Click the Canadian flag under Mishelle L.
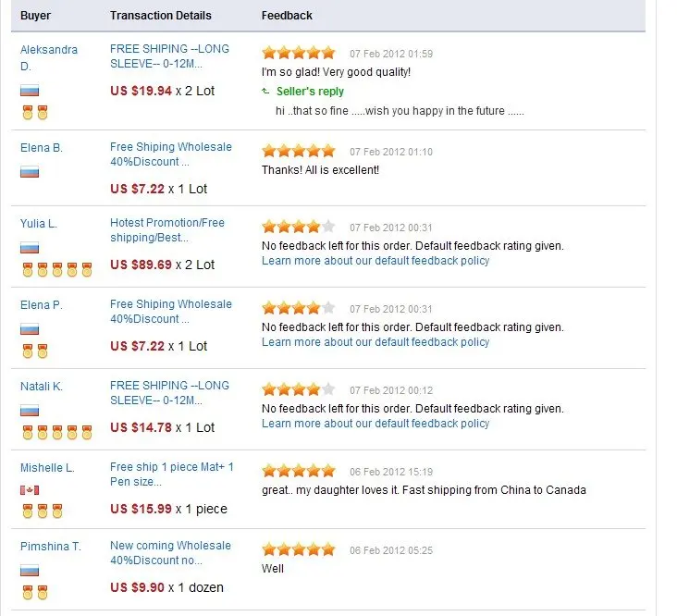 pos(30,490)
